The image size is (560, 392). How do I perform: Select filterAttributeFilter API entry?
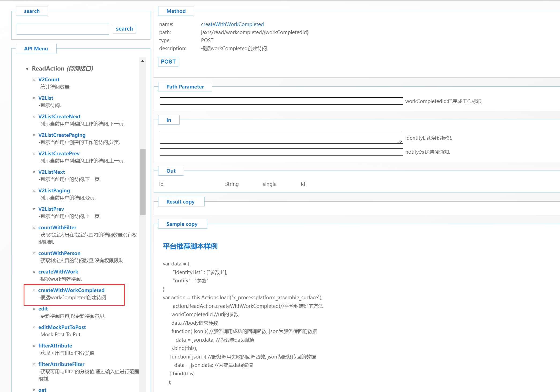(x=61, y=364)
